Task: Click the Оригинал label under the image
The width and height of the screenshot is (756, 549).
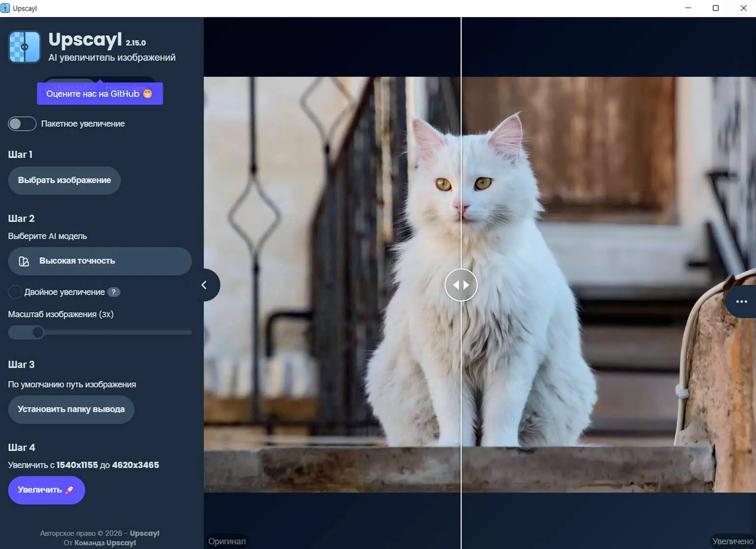Action: (x=227, y=541)
